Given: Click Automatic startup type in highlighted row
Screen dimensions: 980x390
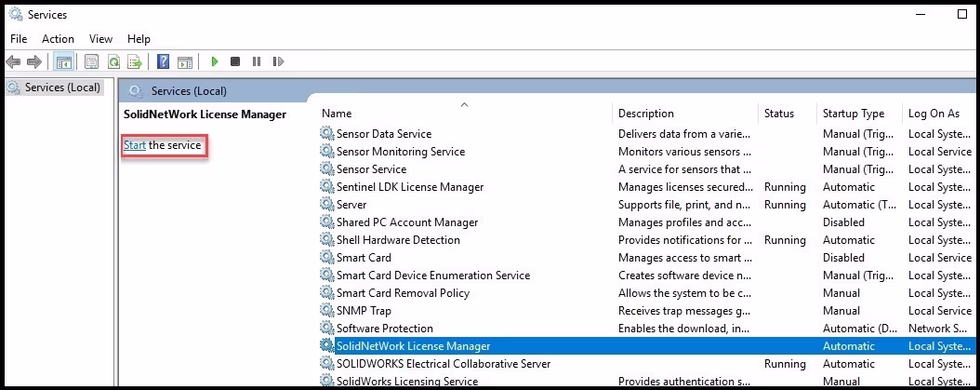Looking at the screenshot, I should coord(849,346).
